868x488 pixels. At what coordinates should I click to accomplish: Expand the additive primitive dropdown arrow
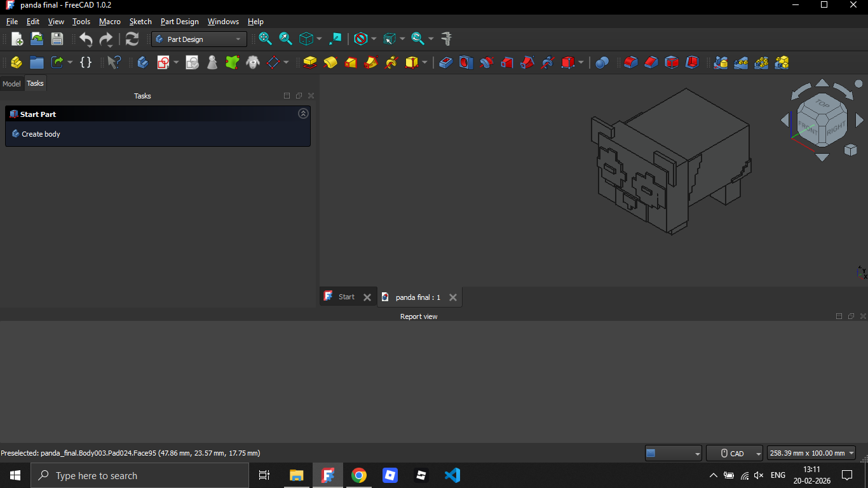point(424,62)
